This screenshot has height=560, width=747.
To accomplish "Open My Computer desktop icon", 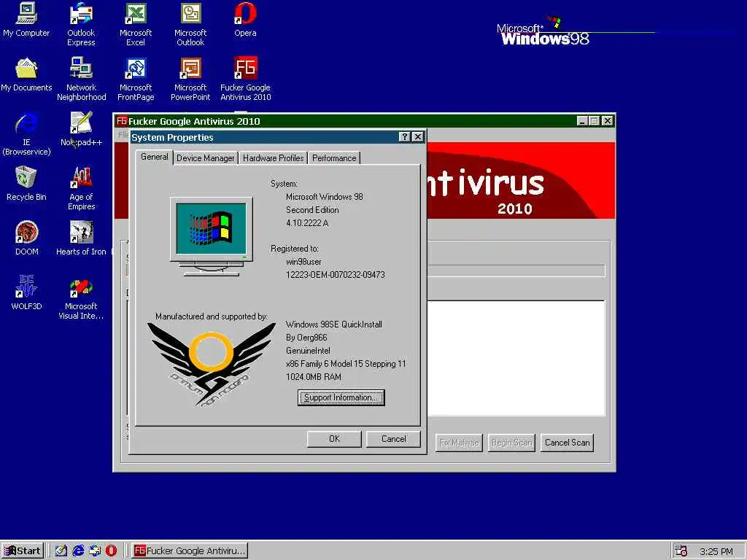I will coord(26,20).
